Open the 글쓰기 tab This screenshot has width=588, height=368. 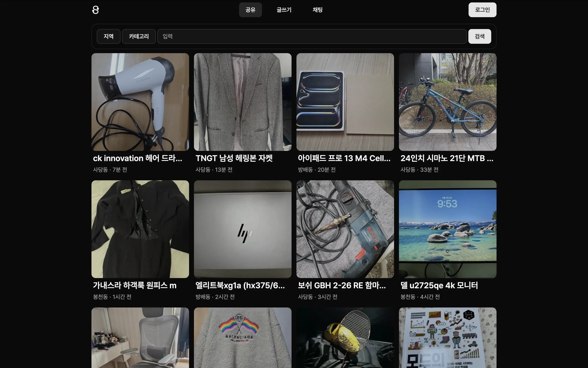pyautogui.click(x=284, y=10)
